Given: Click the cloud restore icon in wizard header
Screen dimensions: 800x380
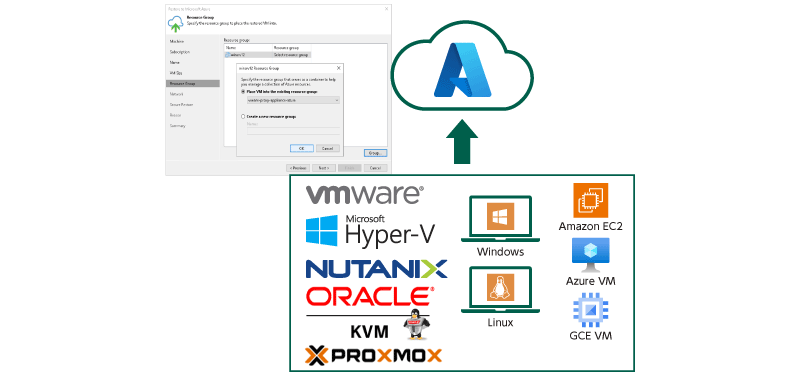Looking at the screenshot, I should point(175,23).
